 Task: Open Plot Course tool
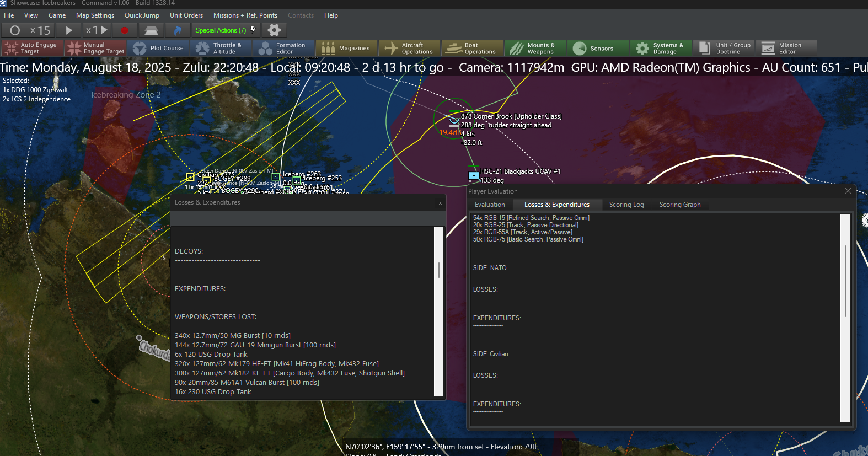click(159, 49)
